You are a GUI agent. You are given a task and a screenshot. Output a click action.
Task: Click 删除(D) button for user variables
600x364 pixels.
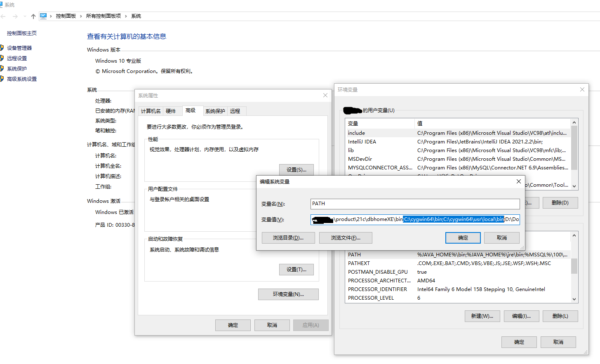click(560, 203)
